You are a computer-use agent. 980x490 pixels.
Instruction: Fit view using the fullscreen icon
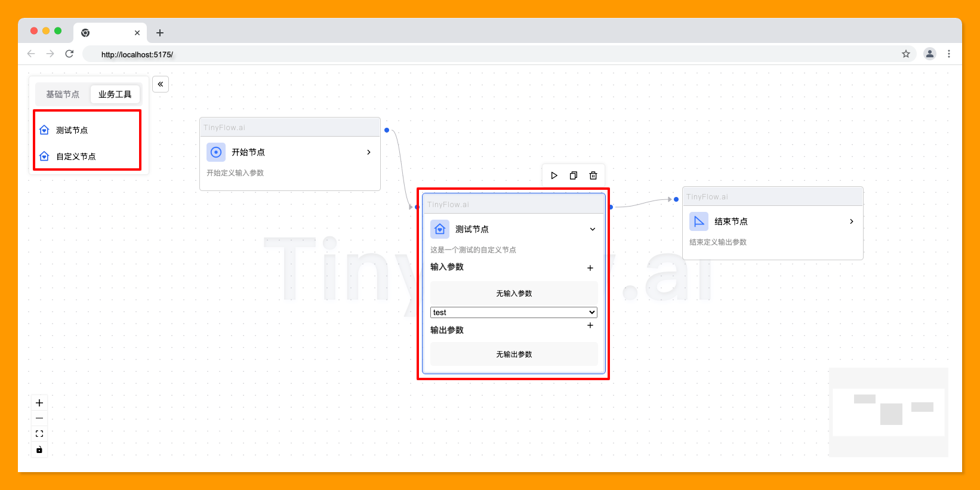click(39, 434)
